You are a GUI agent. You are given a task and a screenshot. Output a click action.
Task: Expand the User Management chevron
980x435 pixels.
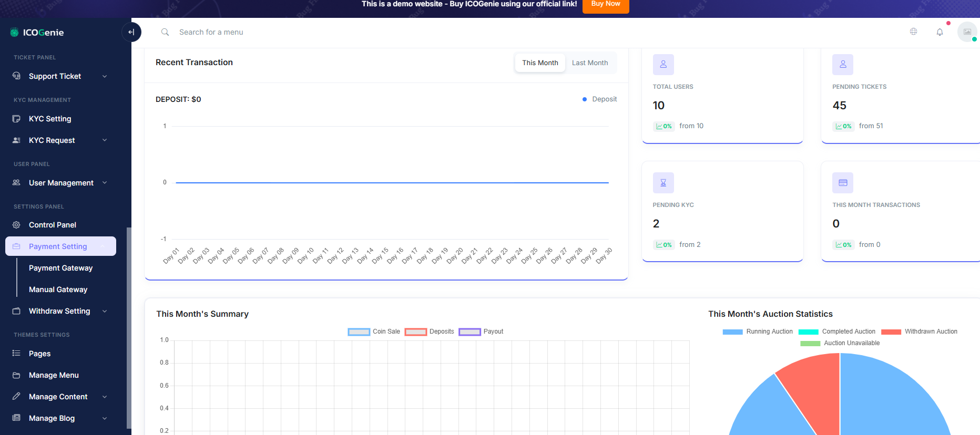(x=105, y=183)
